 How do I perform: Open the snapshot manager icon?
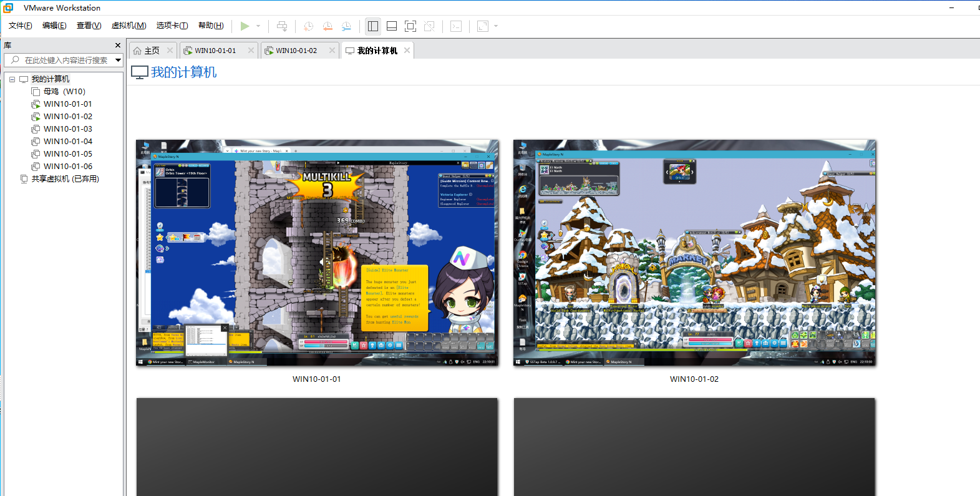[x=346, y=26]
